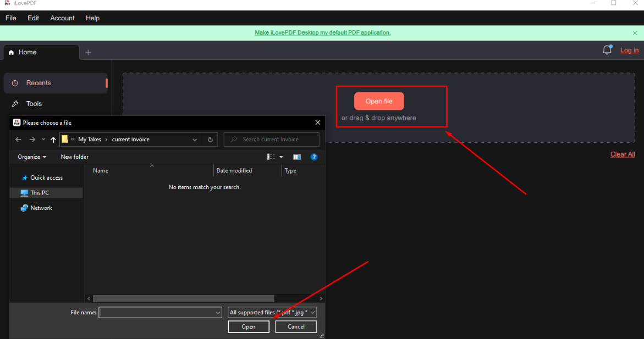644x339 pixels.
Task: Open the Edit menu
Action: coord(33,18)
